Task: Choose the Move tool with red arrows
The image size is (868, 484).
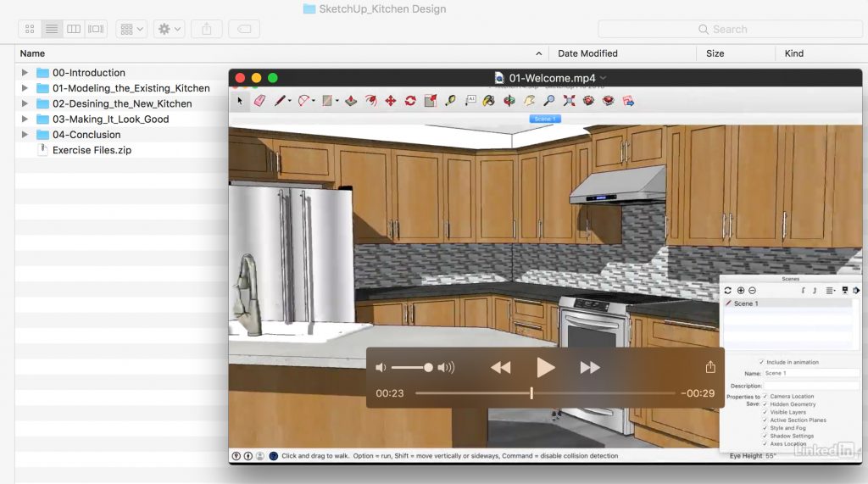Action: pos(390,101)
